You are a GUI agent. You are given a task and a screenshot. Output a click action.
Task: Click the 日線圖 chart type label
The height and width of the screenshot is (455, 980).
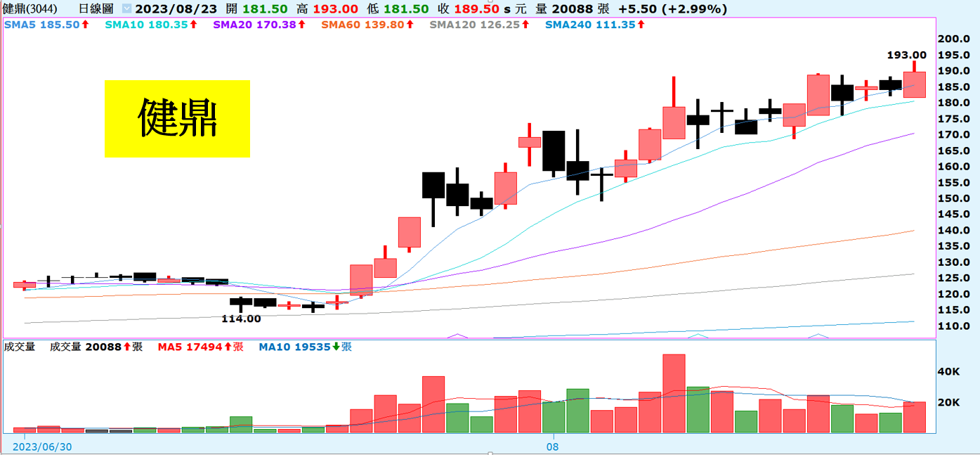coord(95,9)
